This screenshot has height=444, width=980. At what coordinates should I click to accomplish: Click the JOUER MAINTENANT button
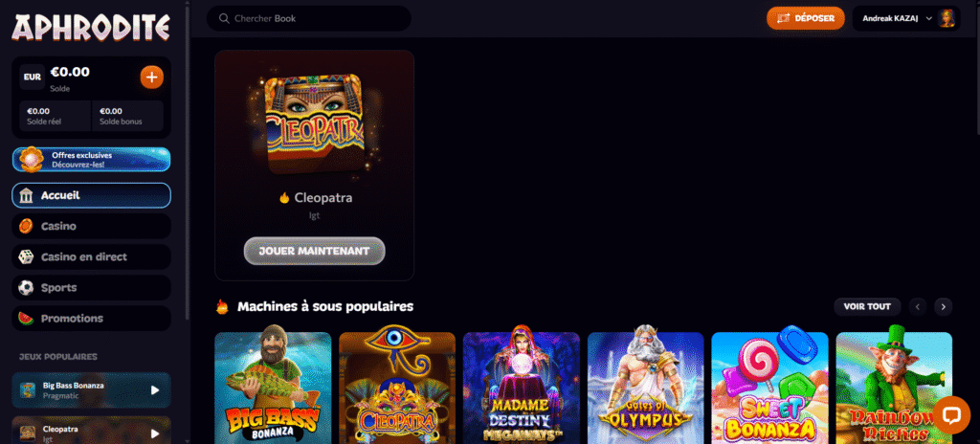(x=314, y=251)
